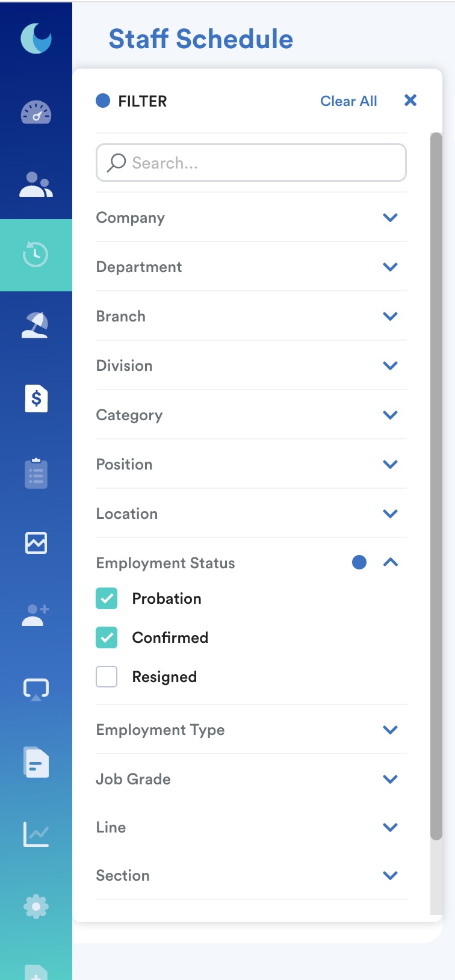The width and height of the screenshot is (455, 980).
Task: Close the filter panel with X
Action: pos(410,101)
